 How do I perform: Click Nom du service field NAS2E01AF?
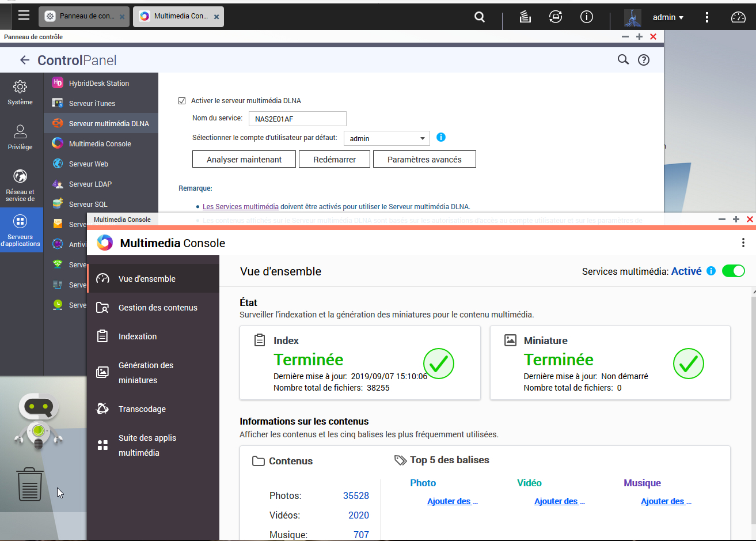(297, 119)
